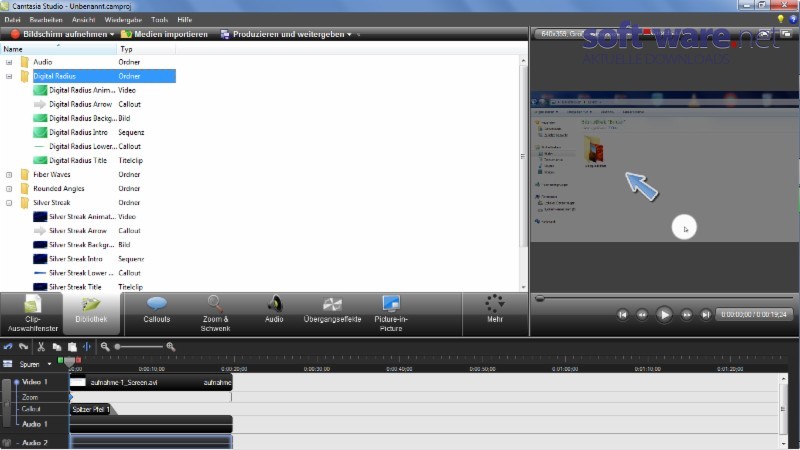Viewport: 800px width, 450px height.
Task: Open the Mehr tools menu
Action: click(x=494, y=310)
